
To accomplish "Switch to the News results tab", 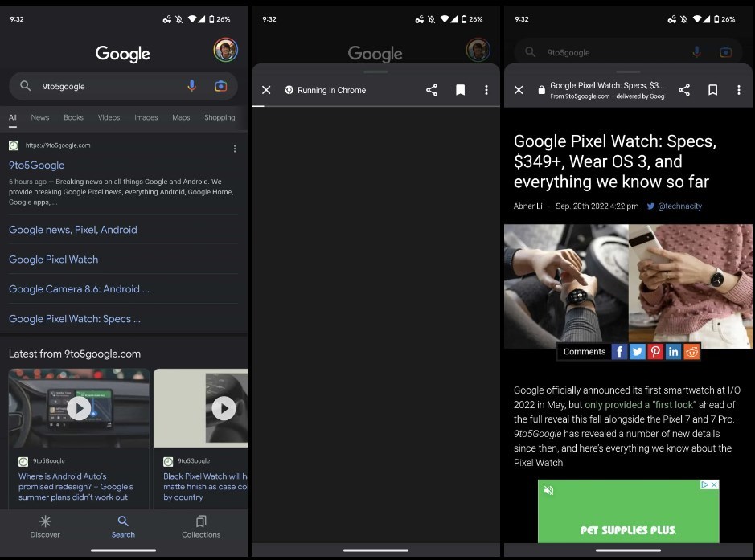I will pos(40,117).
